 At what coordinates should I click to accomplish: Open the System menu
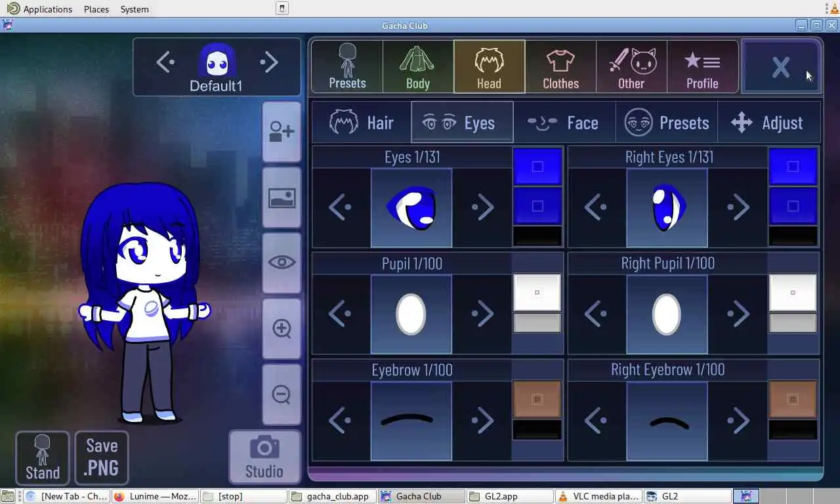[x=135, y=9]
